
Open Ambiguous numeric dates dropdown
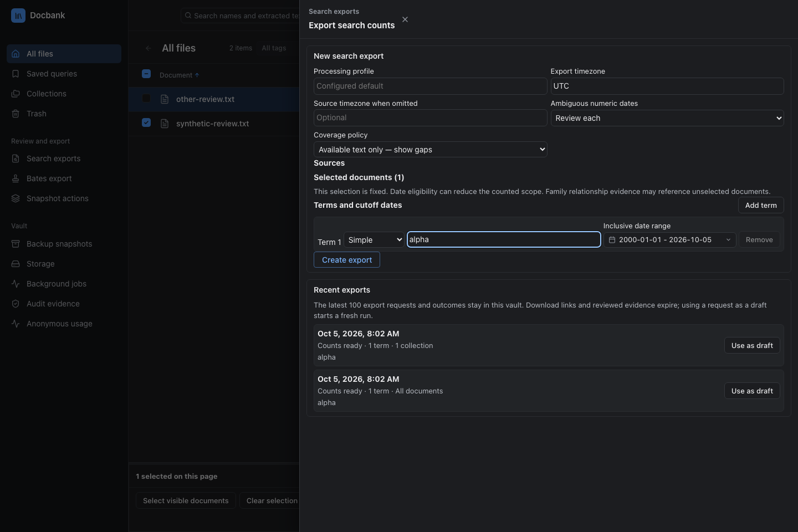coord(667,118)
